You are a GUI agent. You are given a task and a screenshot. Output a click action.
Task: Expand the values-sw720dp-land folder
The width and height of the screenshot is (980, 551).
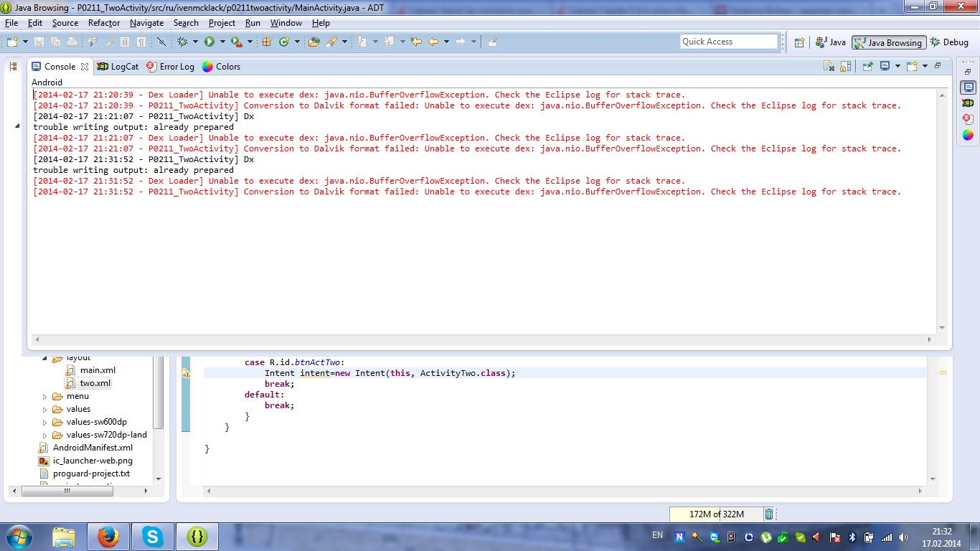pyautogui.click(x=44, y=435)
